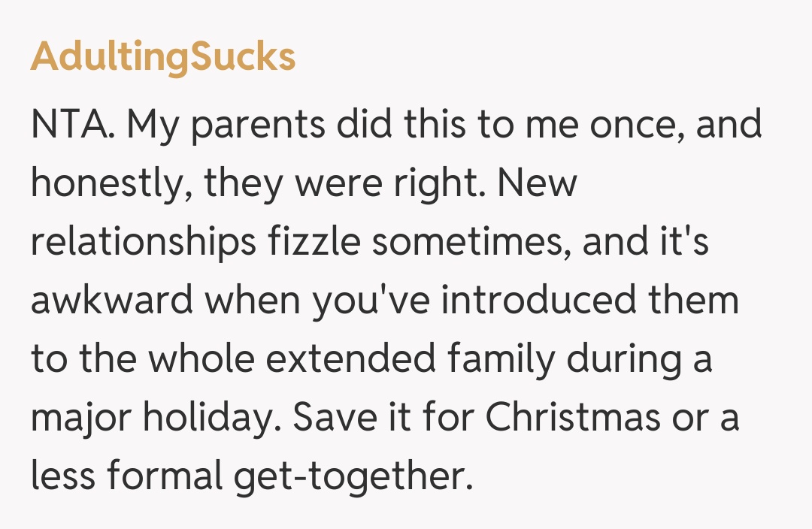Click the word 'Christmas' in the comment
The width and height of the screenshot is (812, 529).
(572, 418)
